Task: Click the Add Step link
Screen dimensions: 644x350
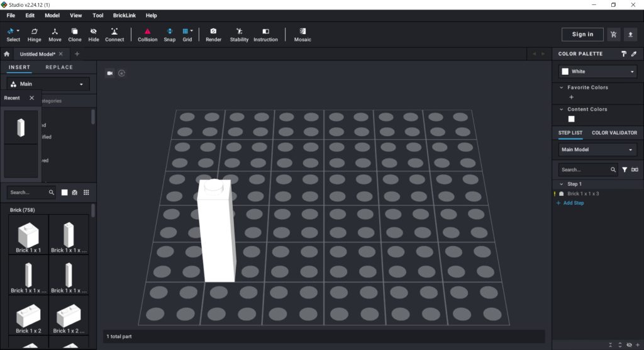Action: (570, 203)
